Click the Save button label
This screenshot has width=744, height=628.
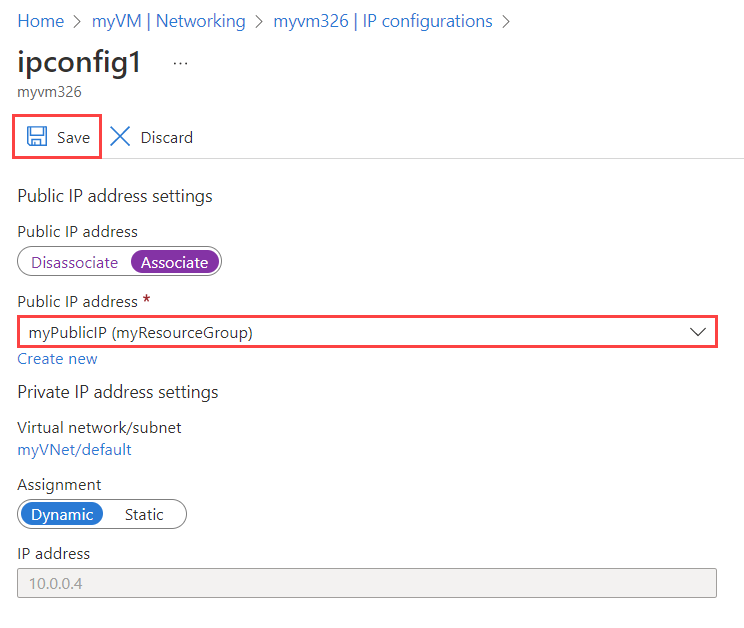click(74, 138)
